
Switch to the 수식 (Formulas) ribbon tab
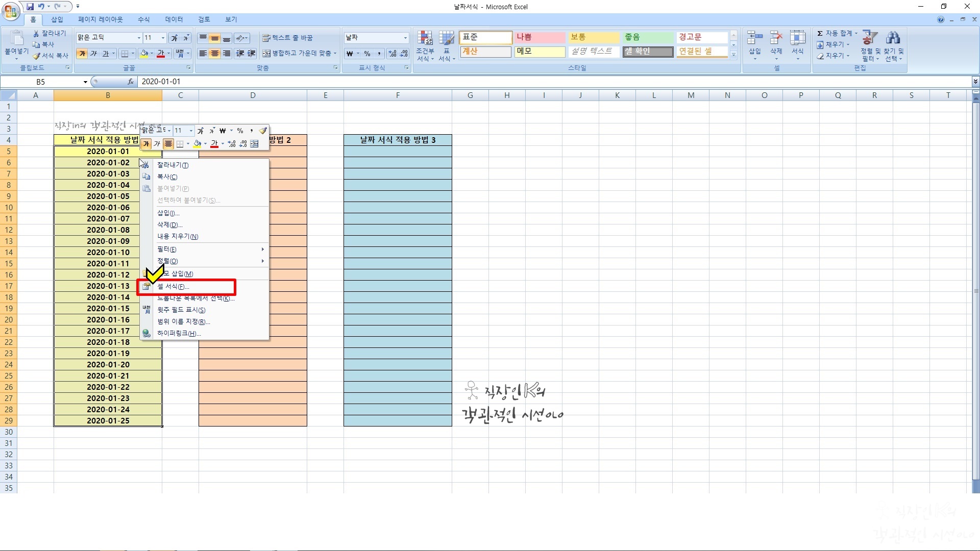pos(143,19)
